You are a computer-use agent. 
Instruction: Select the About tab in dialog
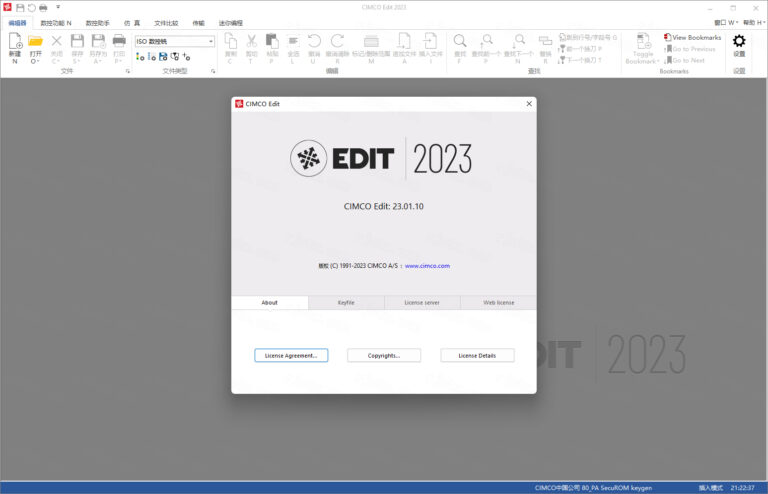(x=269, y=303)
